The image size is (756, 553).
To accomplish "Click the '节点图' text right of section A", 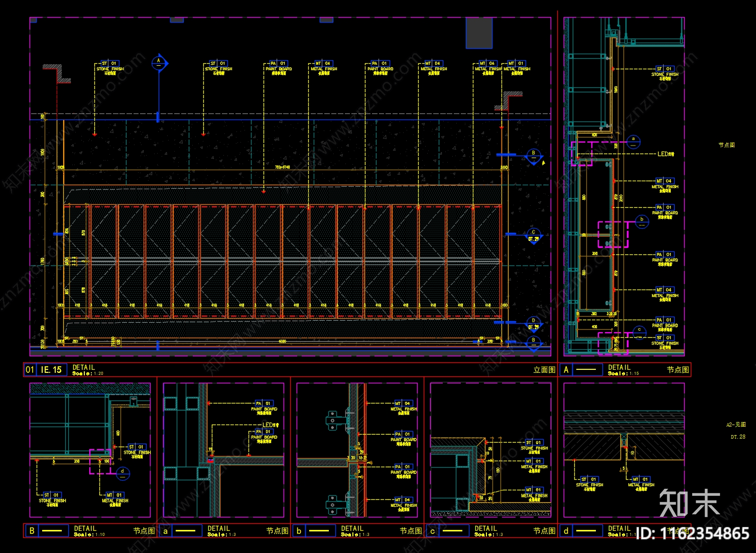I will [x=726, y=145].
